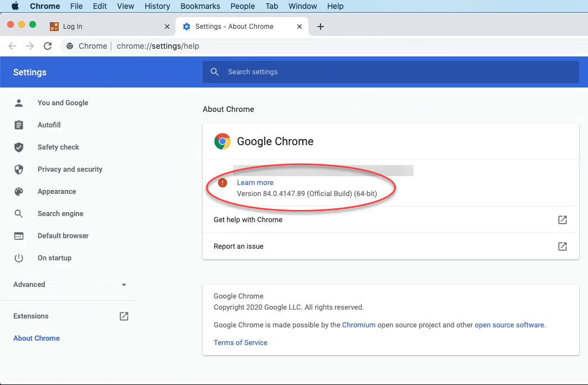
Task: Click the search settings magnifier icon
Action: (214, 71)
